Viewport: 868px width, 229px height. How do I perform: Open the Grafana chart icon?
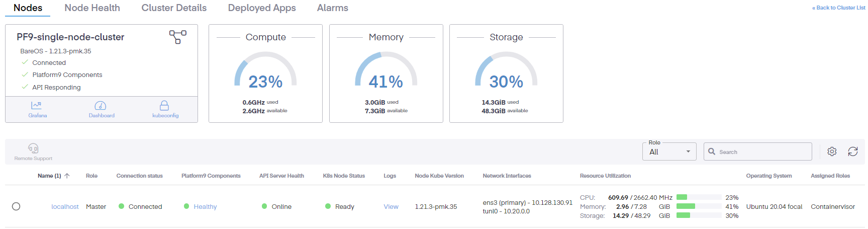pyautogui.click(x=37, y=106)
